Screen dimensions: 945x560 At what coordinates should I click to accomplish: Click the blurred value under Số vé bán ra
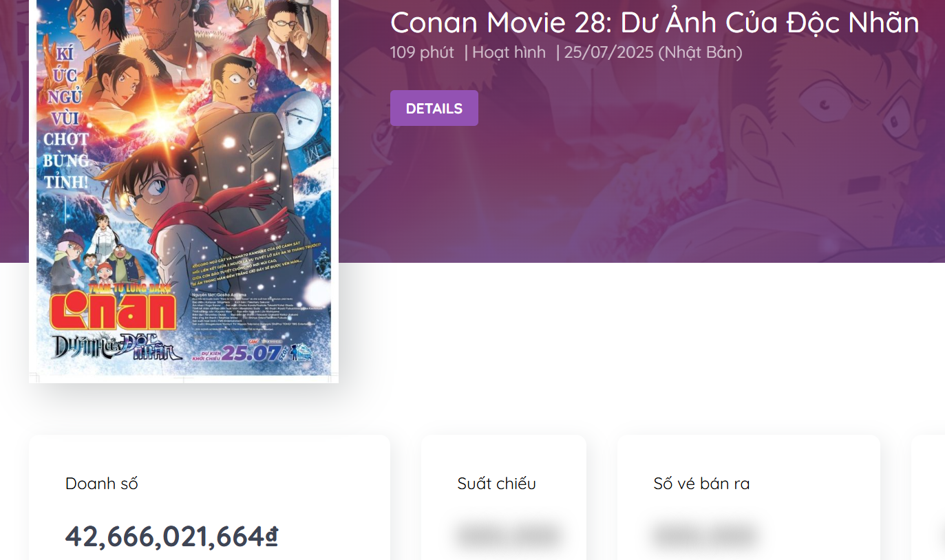[705, 535]
